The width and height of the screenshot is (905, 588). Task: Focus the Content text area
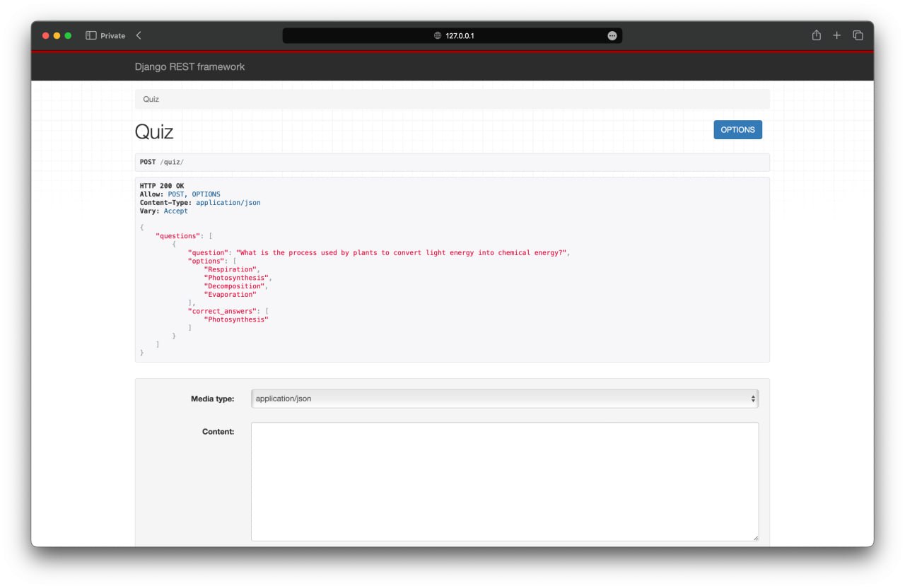pos(504,481)
